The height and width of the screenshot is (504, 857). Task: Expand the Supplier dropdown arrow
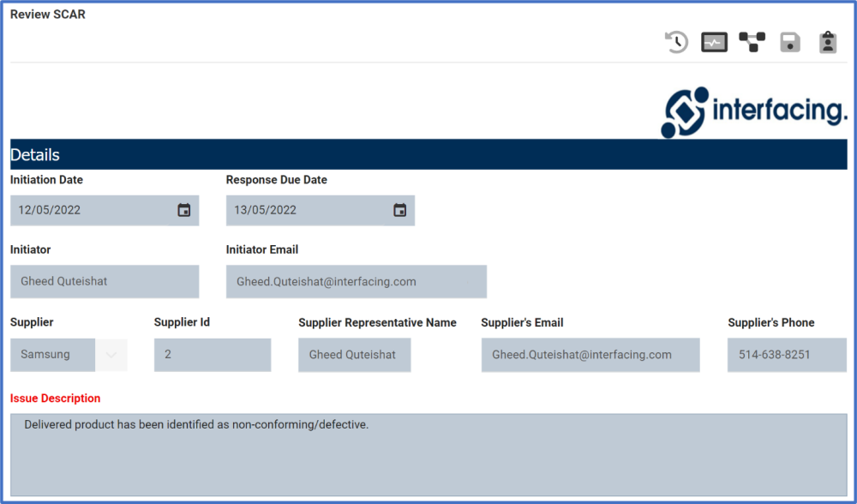click(x=111, y=355)
